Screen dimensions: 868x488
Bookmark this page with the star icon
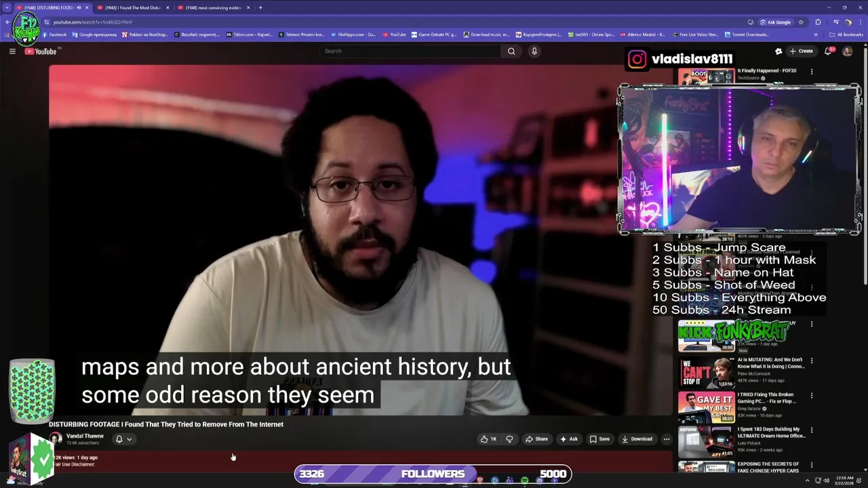coord(801,22)
